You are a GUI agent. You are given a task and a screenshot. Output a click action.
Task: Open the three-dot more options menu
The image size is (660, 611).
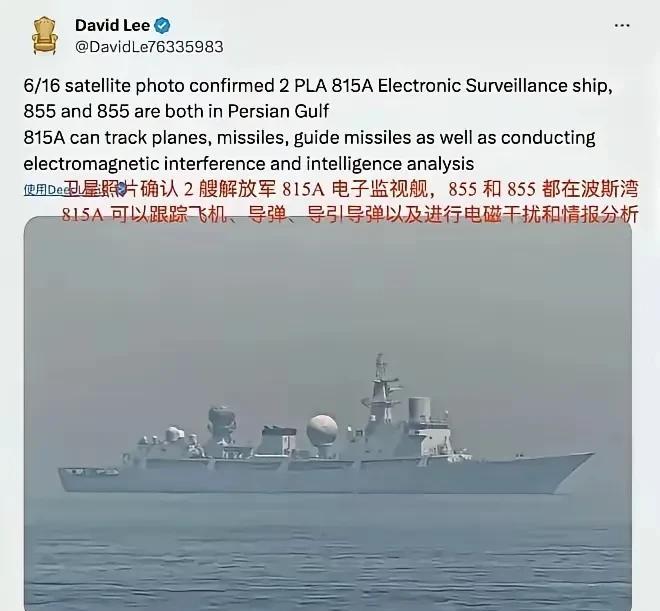coord(622,26)
